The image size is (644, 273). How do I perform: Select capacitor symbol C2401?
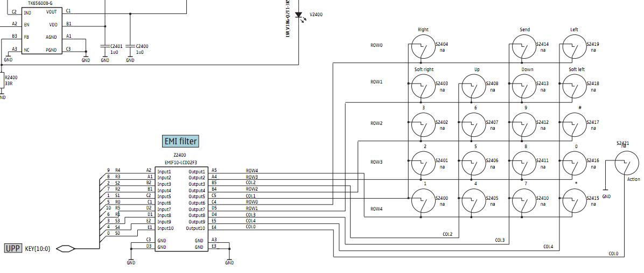point(105,46)
